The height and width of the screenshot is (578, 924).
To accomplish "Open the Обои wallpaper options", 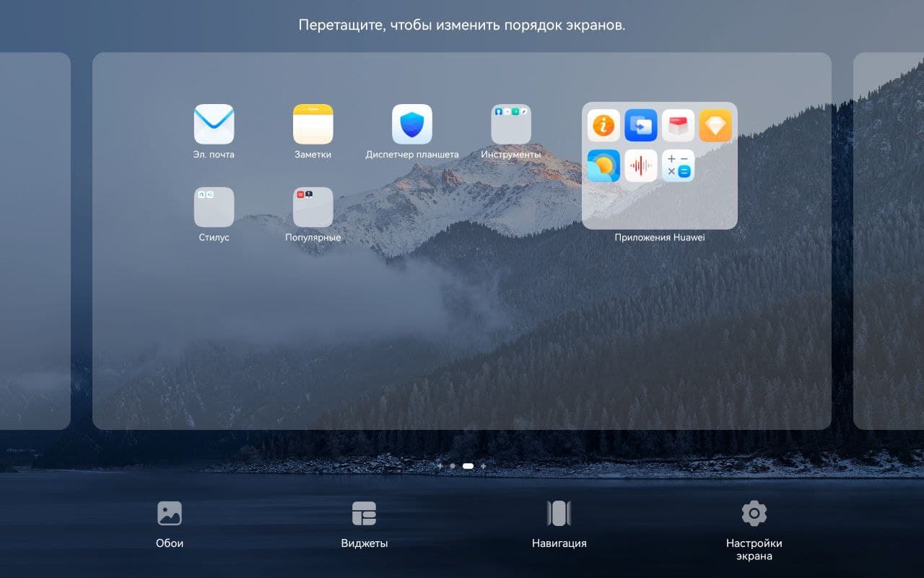I will [170, 524].
